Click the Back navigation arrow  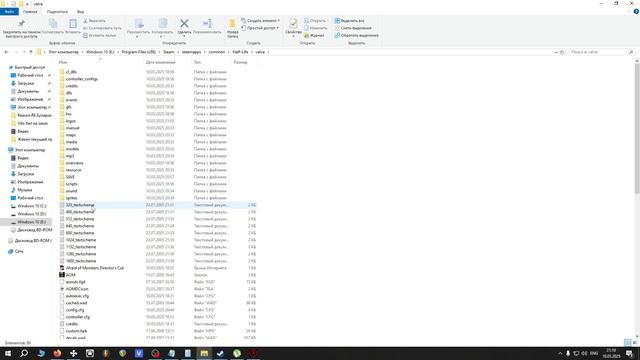pyautogui.click(x=6, y=52)
